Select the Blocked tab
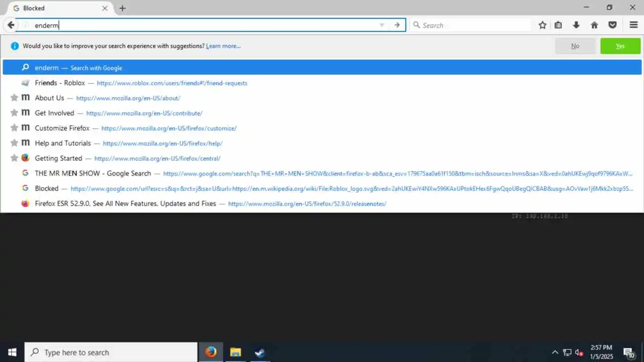Viewport: 644px width, 362px height. pos(60,8)
